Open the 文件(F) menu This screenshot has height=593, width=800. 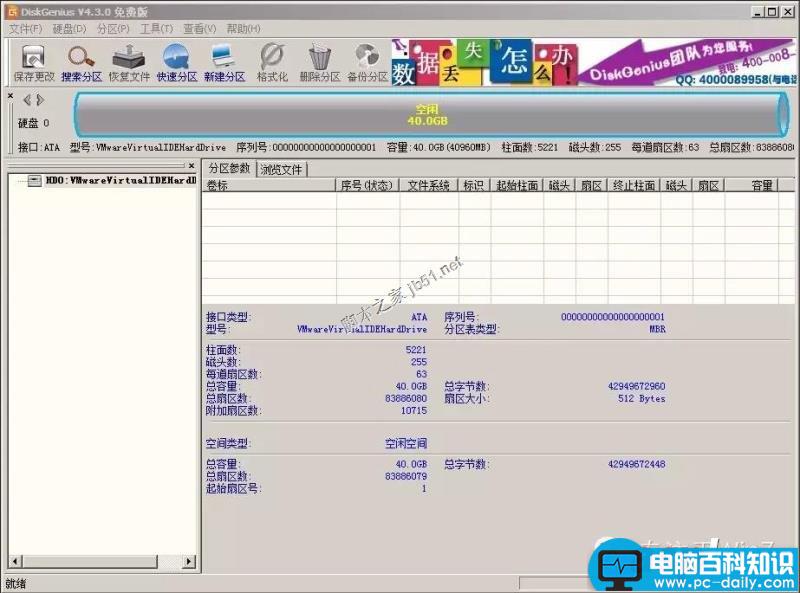26,29
